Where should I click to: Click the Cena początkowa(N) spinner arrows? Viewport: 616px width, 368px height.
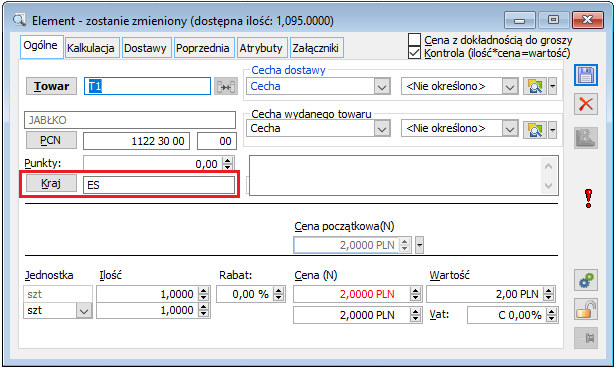tap(404, 245)
